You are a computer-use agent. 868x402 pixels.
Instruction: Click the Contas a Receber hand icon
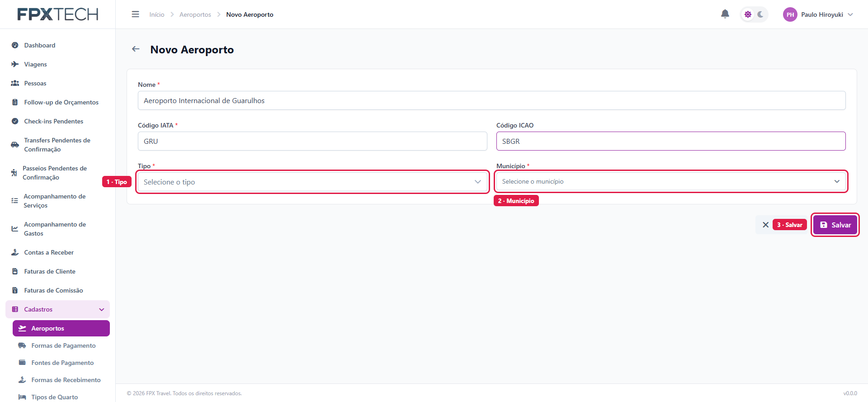[15, 252]
